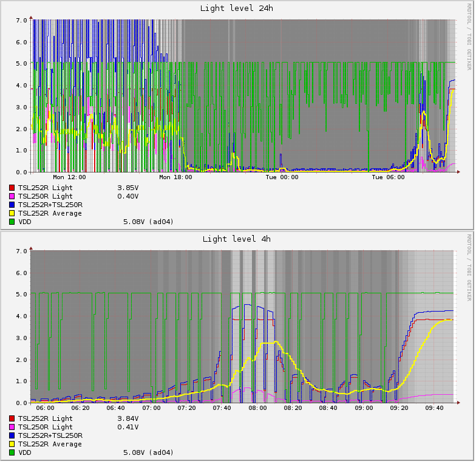Screen dimensions: 476x464
Task: Select the "Light level 4h" graph title
Action: (237, 239)
